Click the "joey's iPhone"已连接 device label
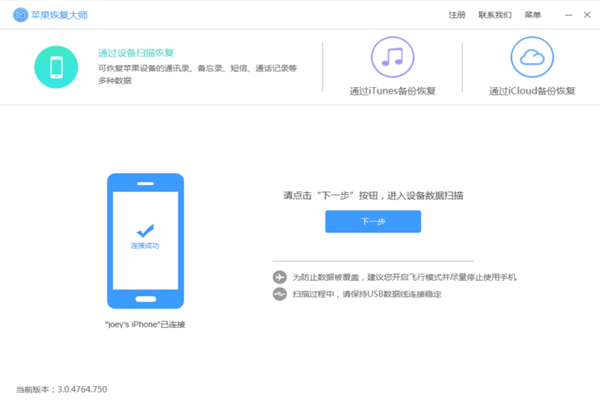This screenshot has height=400, width=600. (x=145, y=324)
